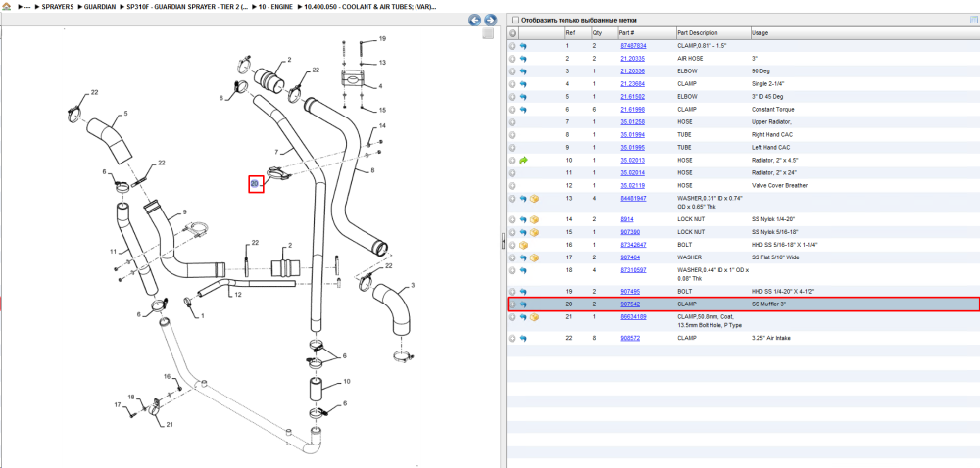Click the Qty column header
This screenshot has width=980, height=468.
click(603, 33)
